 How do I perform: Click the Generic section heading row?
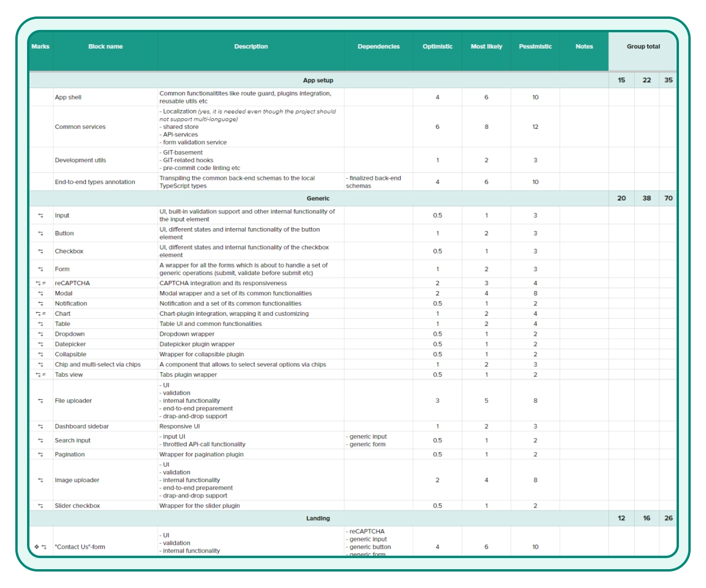318,199
